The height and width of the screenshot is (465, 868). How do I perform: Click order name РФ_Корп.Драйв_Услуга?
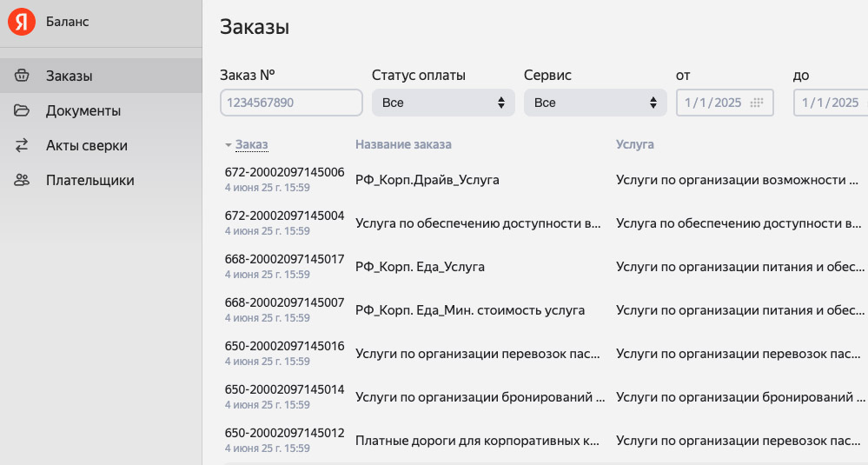point(427,180)
